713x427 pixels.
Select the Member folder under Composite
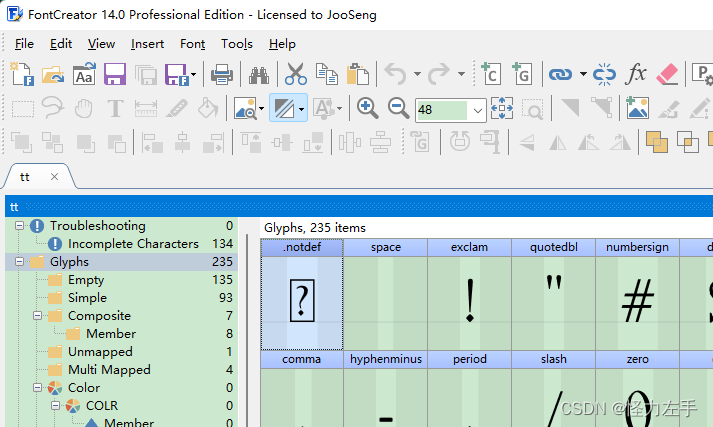pyautogui.click(x=111, y=334)
